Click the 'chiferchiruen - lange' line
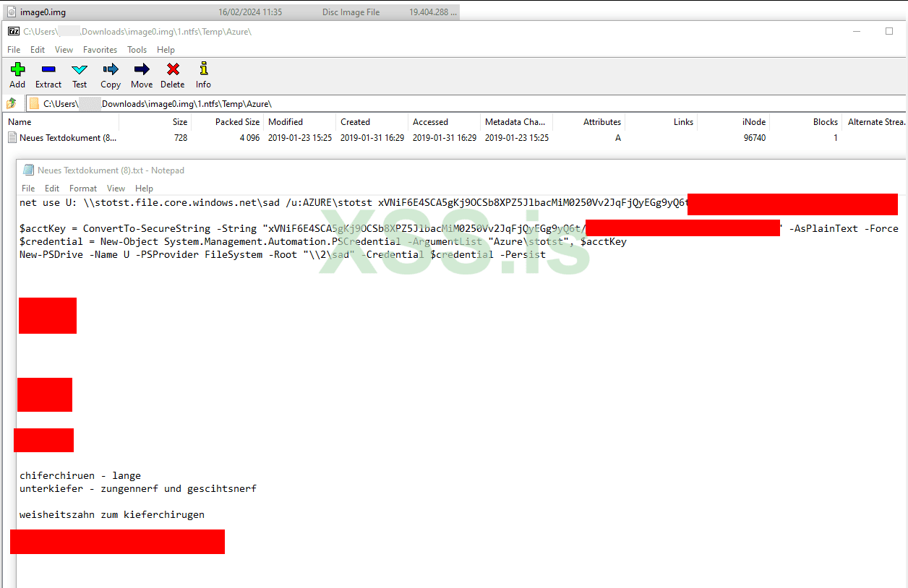This screenshot has height=588, width=908. click(80, 475)
